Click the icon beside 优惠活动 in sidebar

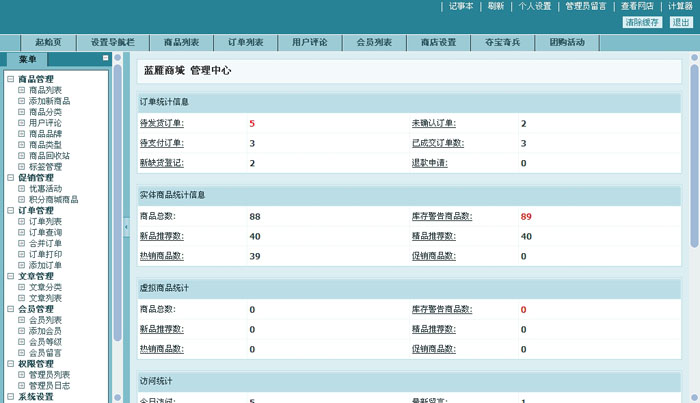tap(21, 189)
